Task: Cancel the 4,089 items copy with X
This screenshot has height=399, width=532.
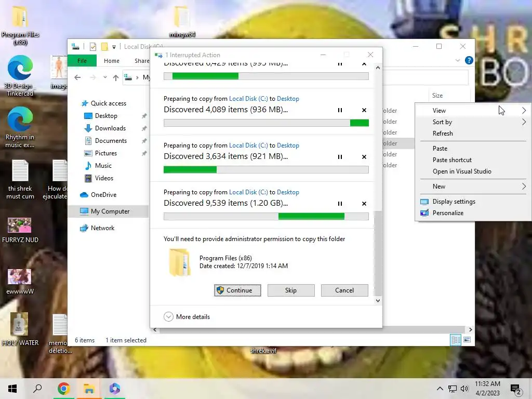Action: point(364,110)
